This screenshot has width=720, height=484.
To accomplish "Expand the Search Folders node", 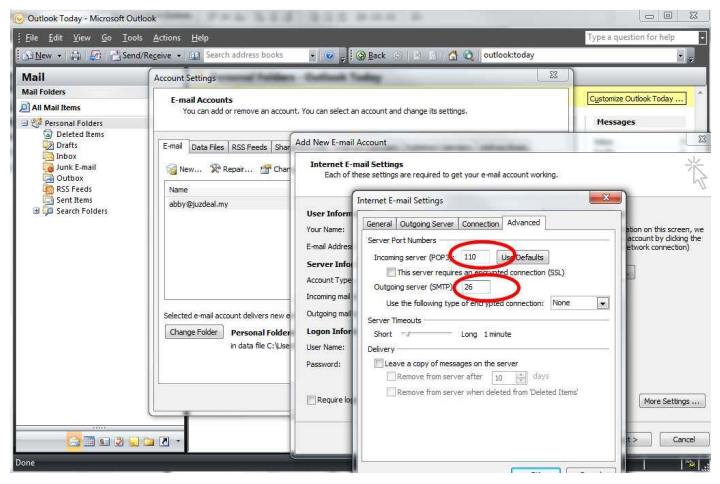I will point(36,211).
